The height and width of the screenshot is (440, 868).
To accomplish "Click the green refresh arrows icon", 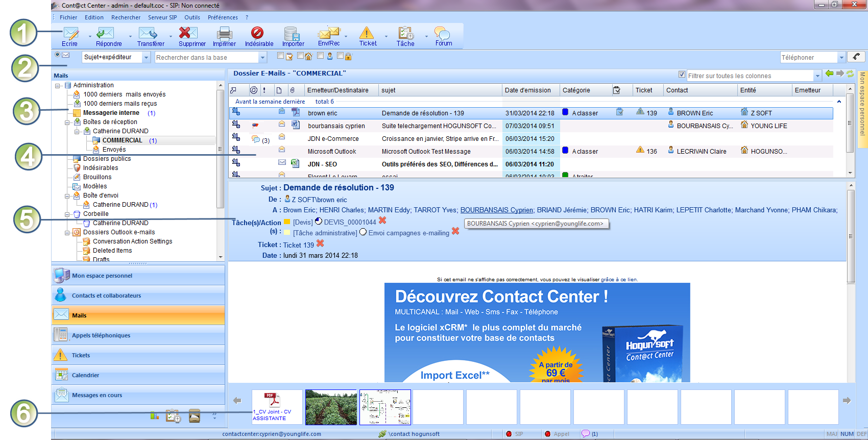I will click(x=850, y=74).
